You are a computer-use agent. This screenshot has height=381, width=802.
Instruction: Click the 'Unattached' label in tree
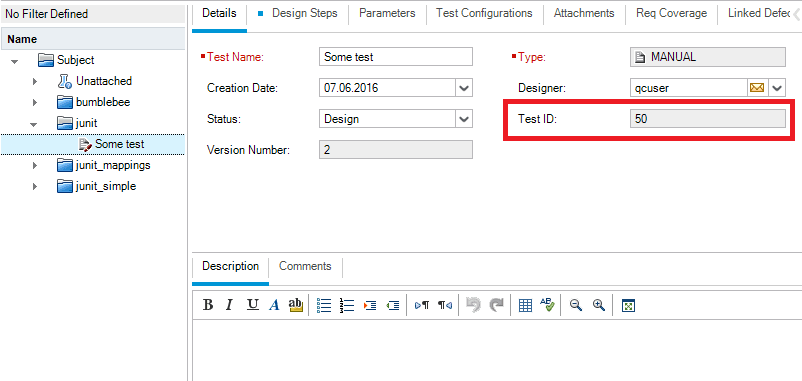point(104,81)
